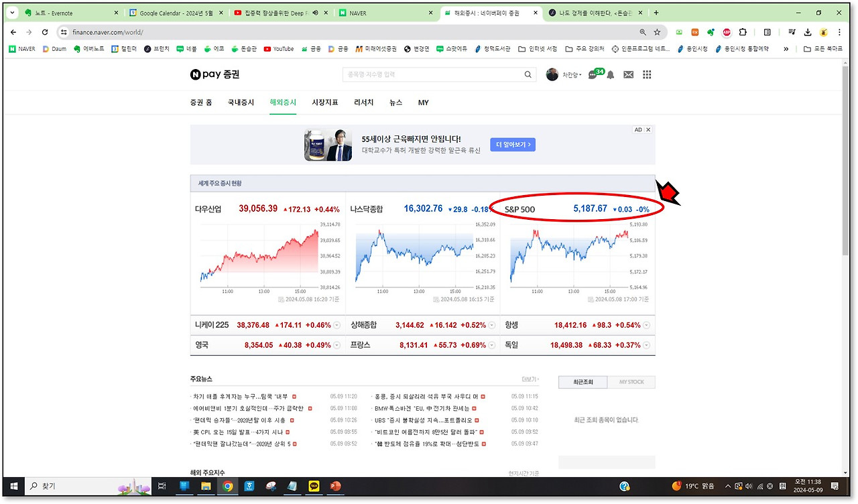Open the Naver services grid menu icon
This screenshot has height=504, width=858.
click(x=647, y=75)
